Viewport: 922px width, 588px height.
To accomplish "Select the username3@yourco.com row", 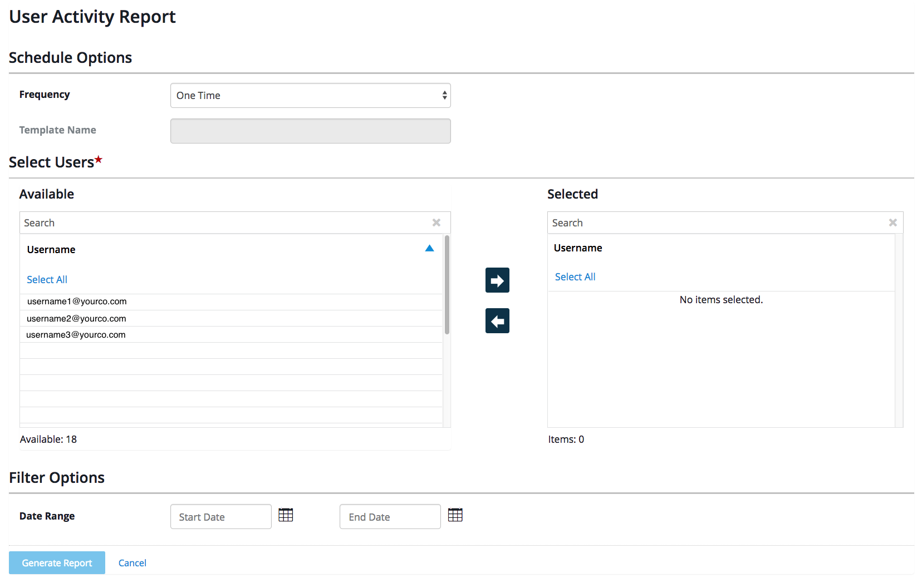I will 76,334.
